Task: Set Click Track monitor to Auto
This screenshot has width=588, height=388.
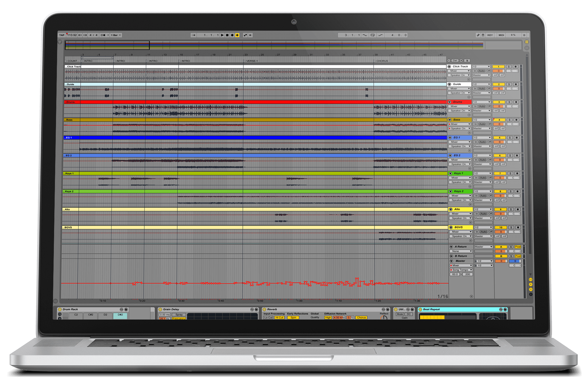Action: tap(481, 71)
